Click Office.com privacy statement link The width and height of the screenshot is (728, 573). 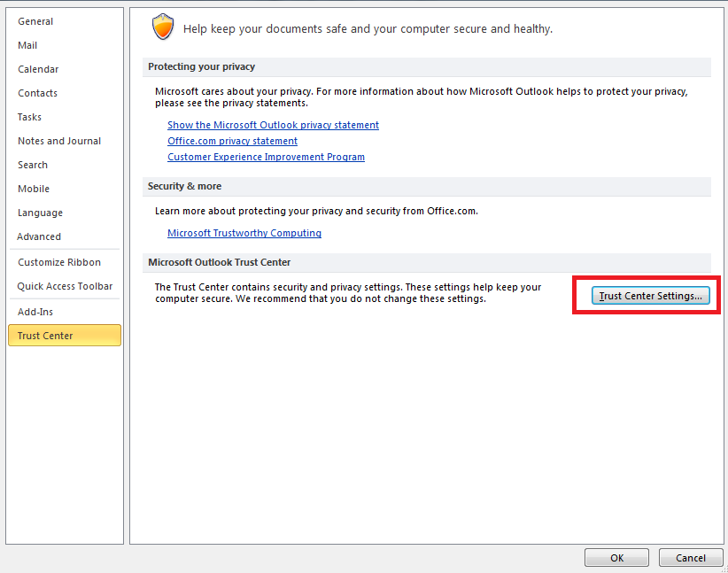tap(232, 141)
